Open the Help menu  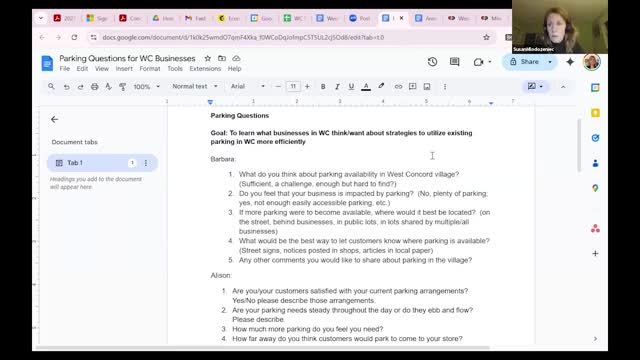[x=234, y=69]
